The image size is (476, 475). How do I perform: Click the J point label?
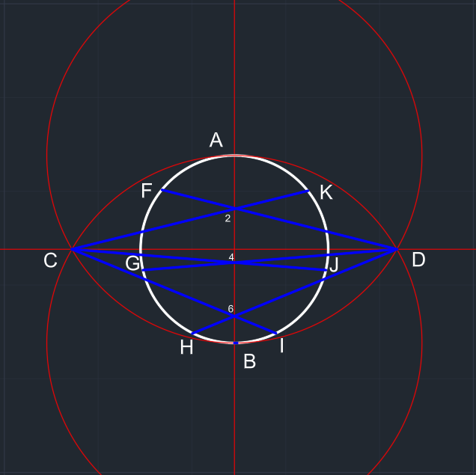[x=334, y=265]
